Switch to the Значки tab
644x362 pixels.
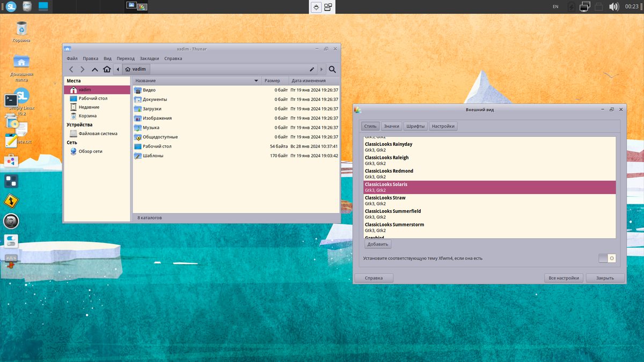[x=392, y=126]
